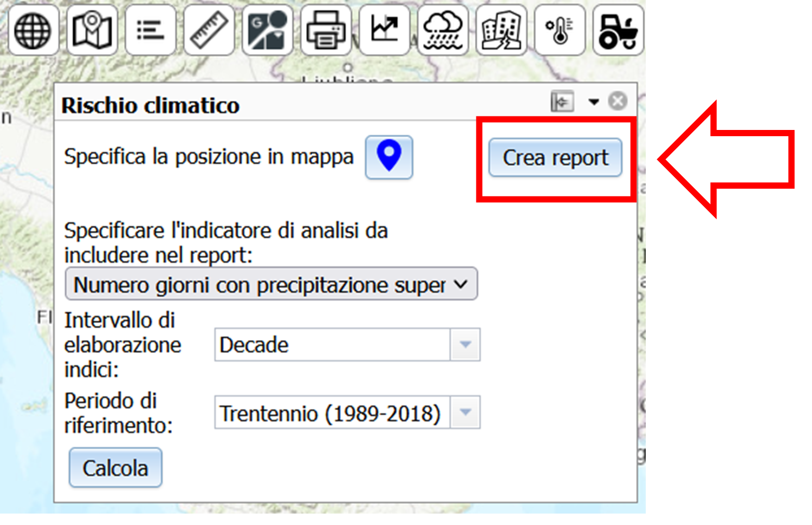Open the trend chart tool

point(384,30)
